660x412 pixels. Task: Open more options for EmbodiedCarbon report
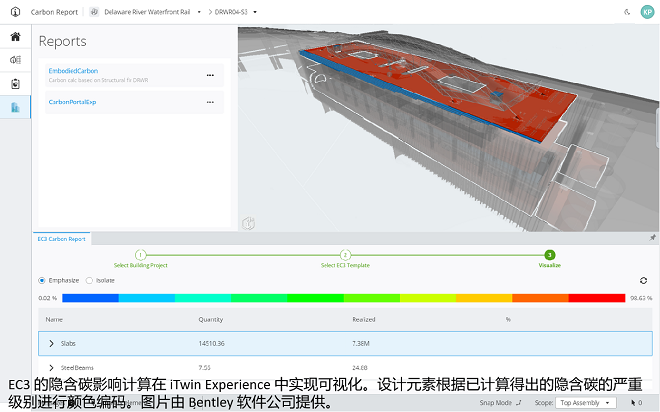[x=210, y=75]
